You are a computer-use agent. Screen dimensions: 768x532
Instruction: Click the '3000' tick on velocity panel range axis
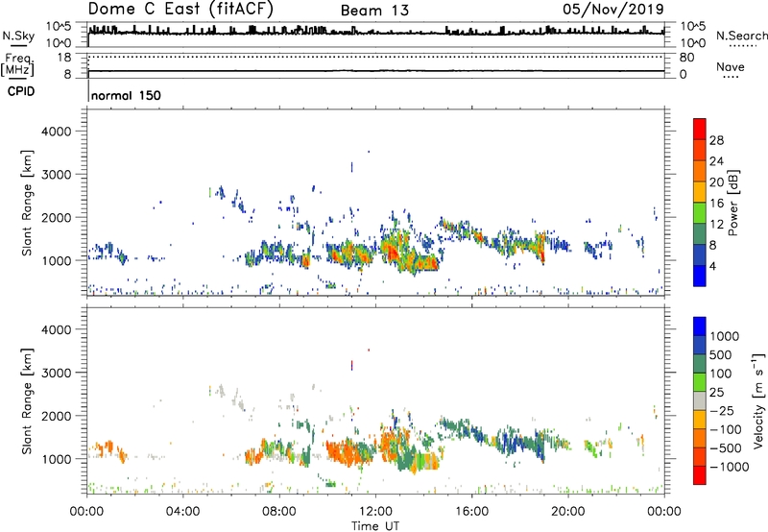coord(56,373)
